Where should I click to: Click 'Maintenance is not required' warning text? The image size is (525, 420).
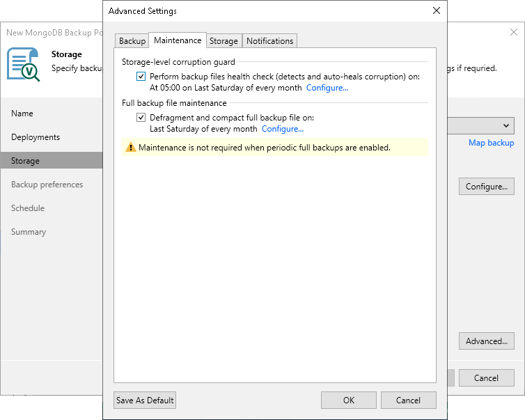point(265,148)
